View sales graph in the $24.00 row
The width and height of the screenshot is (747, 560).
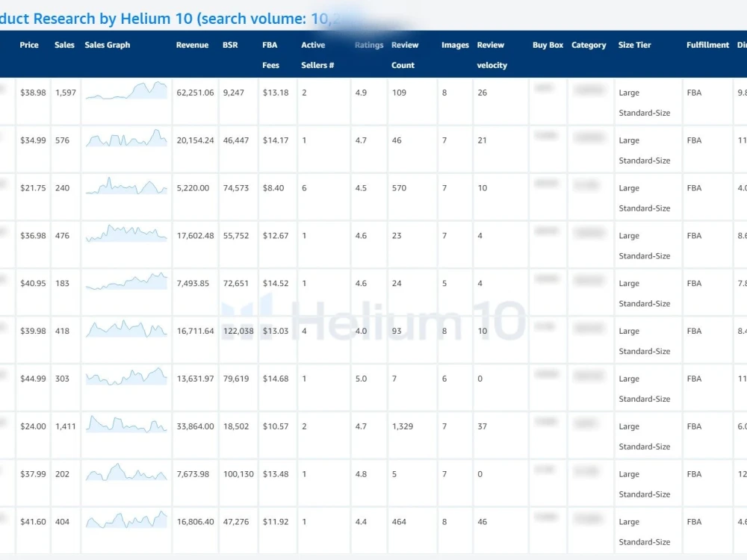click(126, 424)
